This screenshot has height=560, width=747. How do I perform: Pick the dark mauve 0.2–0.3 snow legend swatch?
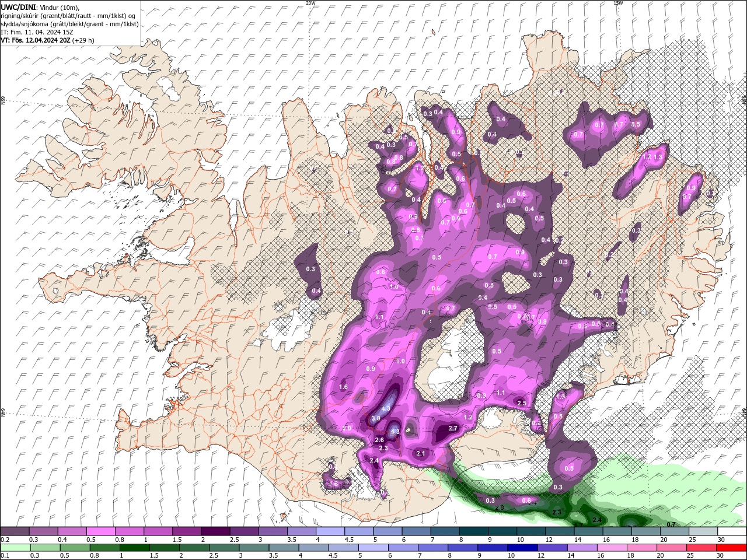pos(15,531)
